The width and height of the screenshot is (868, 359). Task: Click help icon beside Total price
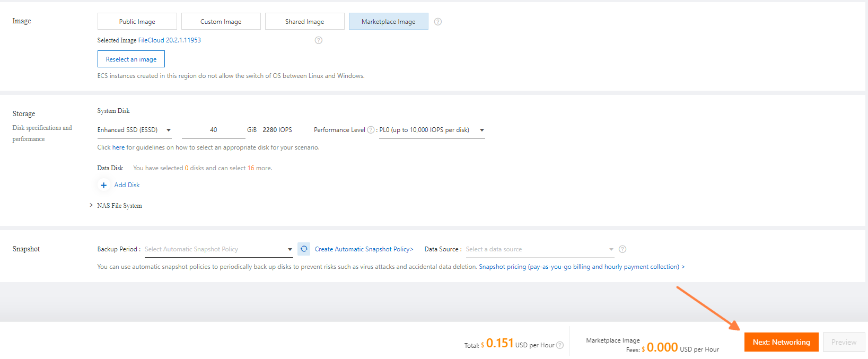coord(560,345)
